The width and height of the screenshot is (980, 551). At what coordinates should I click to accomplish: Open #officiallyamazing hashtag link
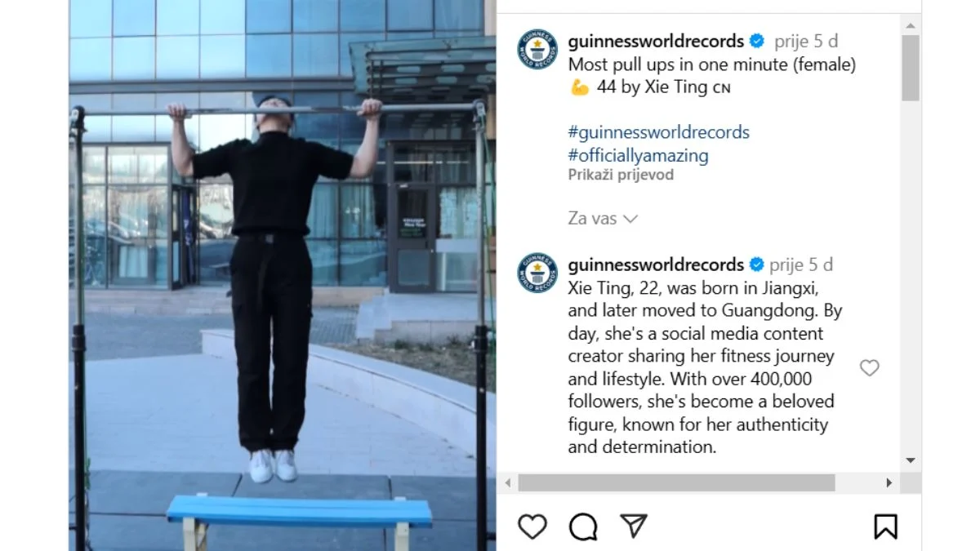[638, 155]
